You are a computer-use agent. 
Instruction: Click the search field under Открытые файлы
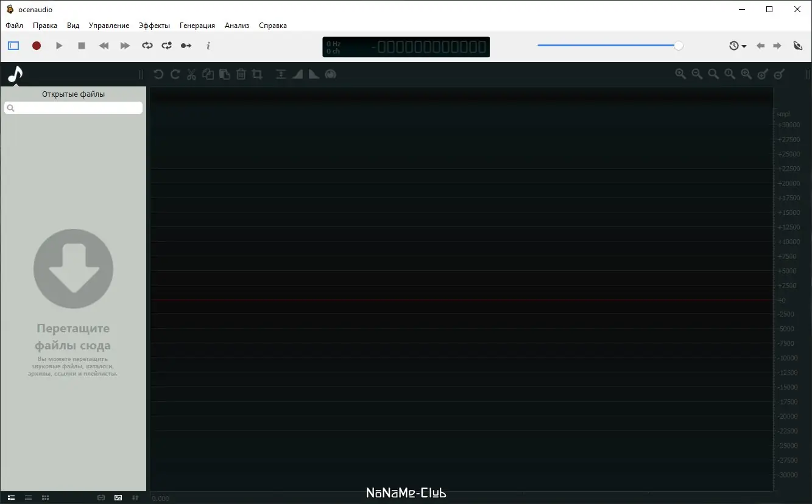73,108
